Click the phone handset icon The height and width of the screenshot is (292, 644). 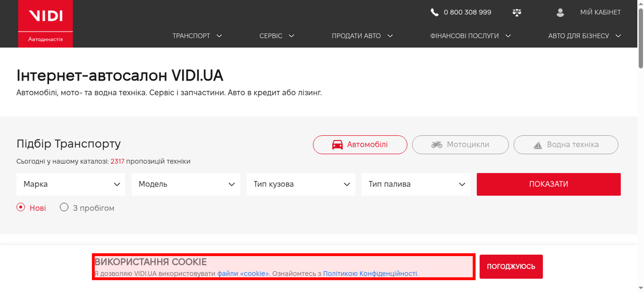434,13
